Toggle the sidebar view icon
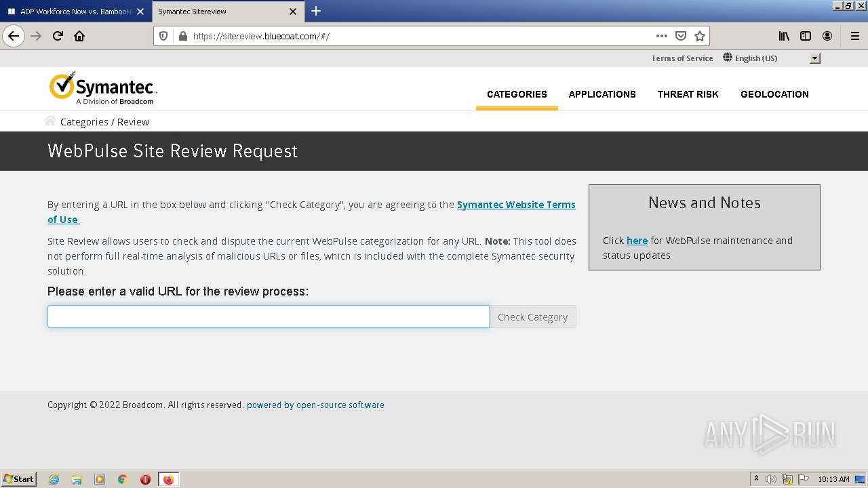Image resolution: width=868 pixels, height=488 pixels. click(806, 36)
